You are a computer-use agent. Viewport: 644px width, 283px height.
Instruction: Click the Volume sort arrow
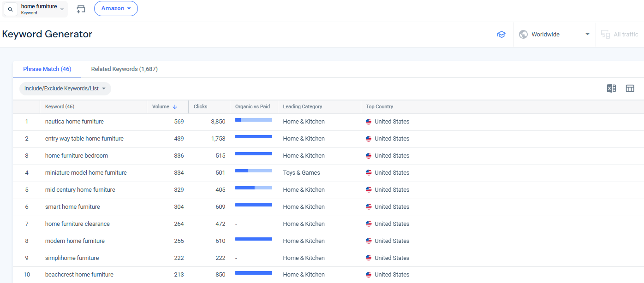(x=175, y=107)
